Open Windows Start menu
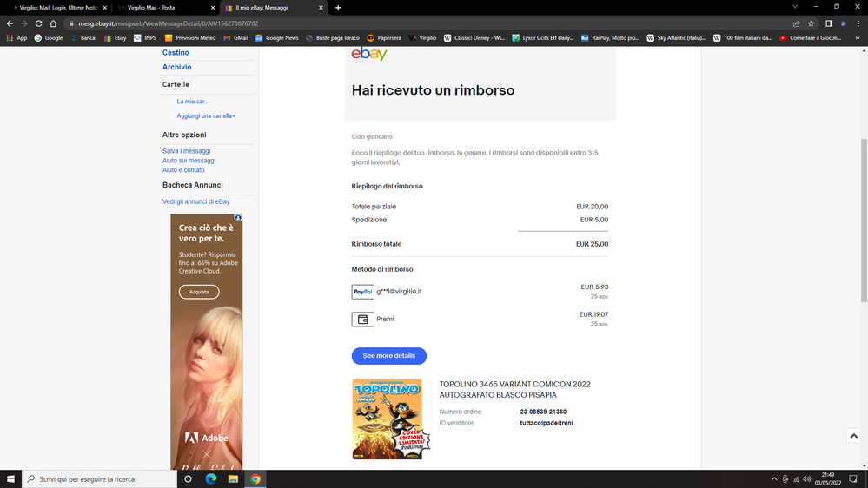This screenshot has width=868, height=488. tap(10, 479)
